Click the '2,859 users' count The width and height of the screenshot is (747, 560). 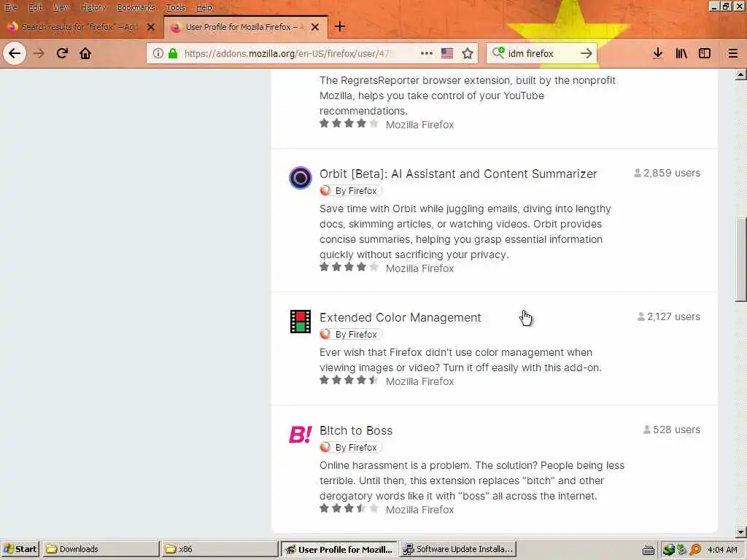[x=667, y=173]
